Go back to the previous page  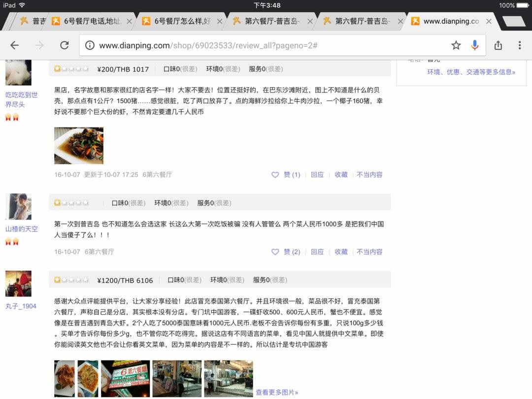click(15, 45)
